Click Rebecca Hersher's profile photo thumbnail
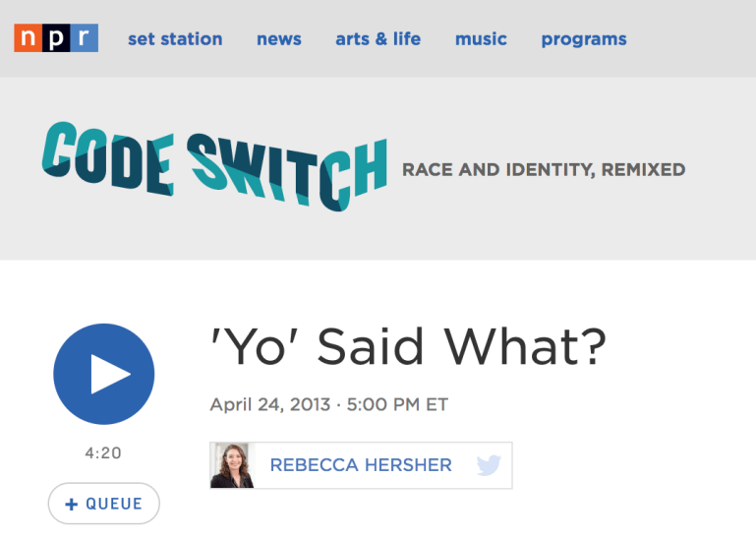This screenshot has width=756, height=540. [x=232, y=465]
